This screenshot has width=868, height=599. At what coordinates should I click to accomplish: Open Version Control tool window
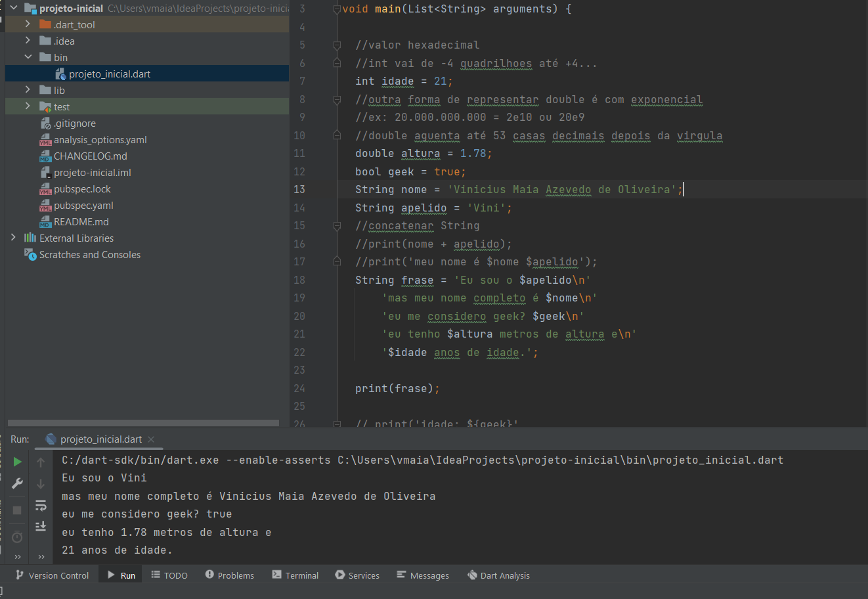coord(53,575)
